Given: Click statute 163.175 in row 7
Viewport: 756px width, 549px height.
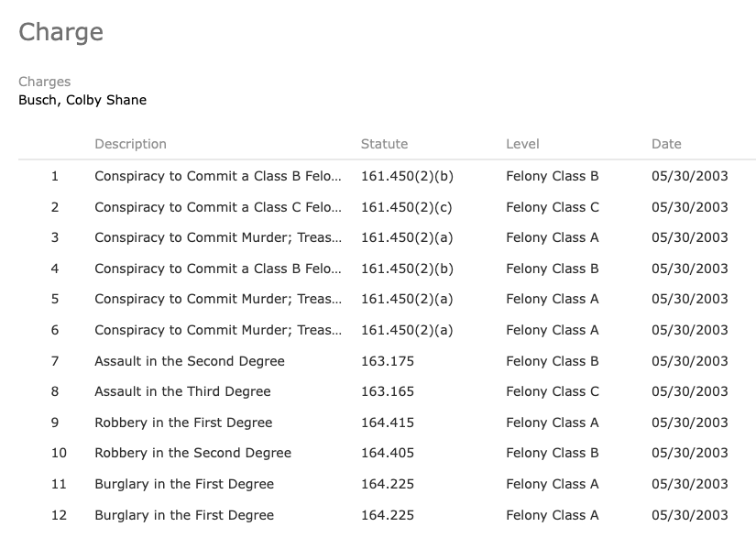Looking at the screenshot, I should pyautogui.click(x=388, y=361).
